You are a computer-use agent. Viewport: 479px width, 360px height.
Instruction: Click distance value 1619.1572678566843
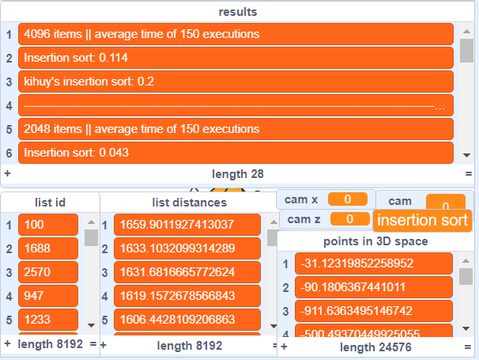pyautogui.click(x=187, y=296)
